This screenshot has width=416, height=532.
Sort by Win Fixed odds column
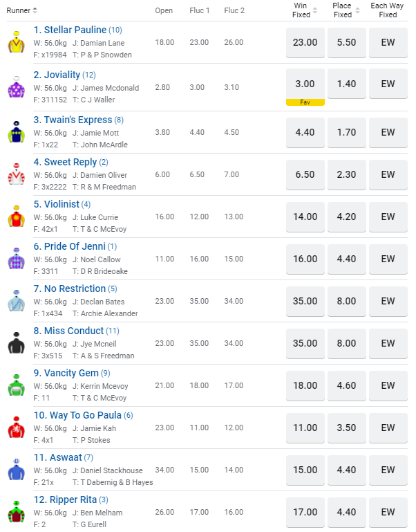(x=315, y=10)
